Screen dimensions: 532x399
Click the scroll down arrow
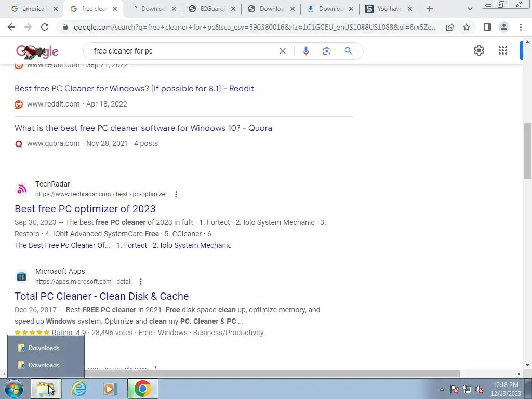528,365
